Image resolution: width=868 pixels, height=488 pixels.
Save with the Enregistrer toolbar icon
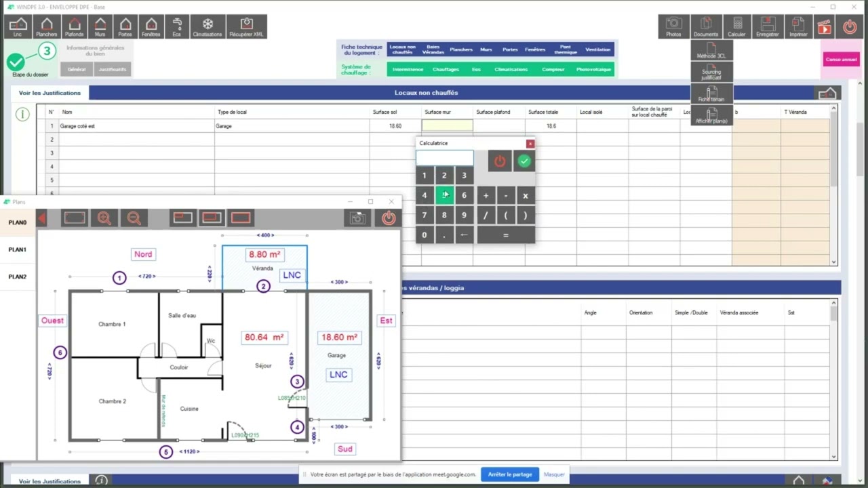click(x=768, y=26)
